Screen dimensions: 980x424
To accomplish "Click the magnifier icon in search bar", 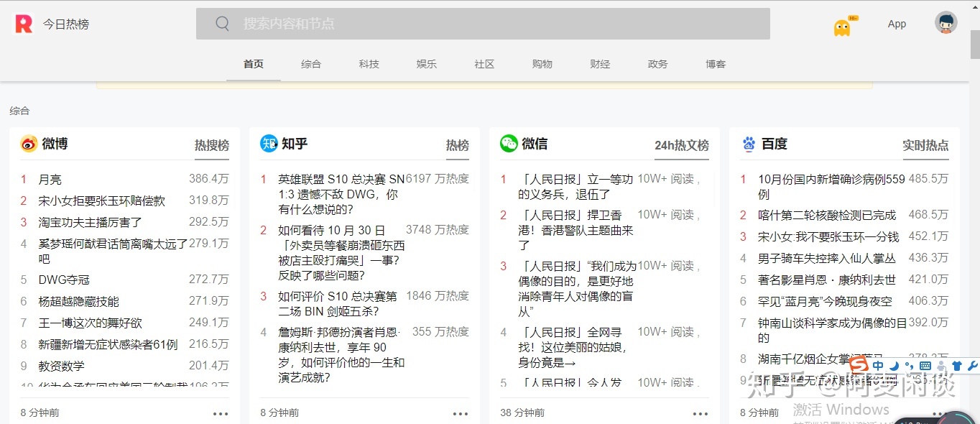I will pos(223,24).
